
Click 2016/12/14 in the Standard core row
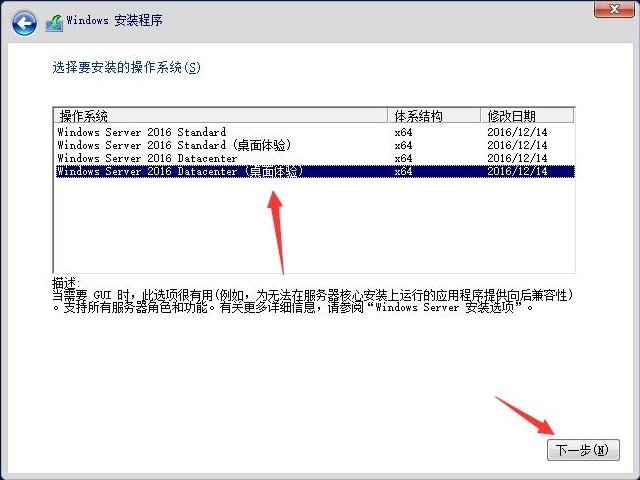click(517, 132)
